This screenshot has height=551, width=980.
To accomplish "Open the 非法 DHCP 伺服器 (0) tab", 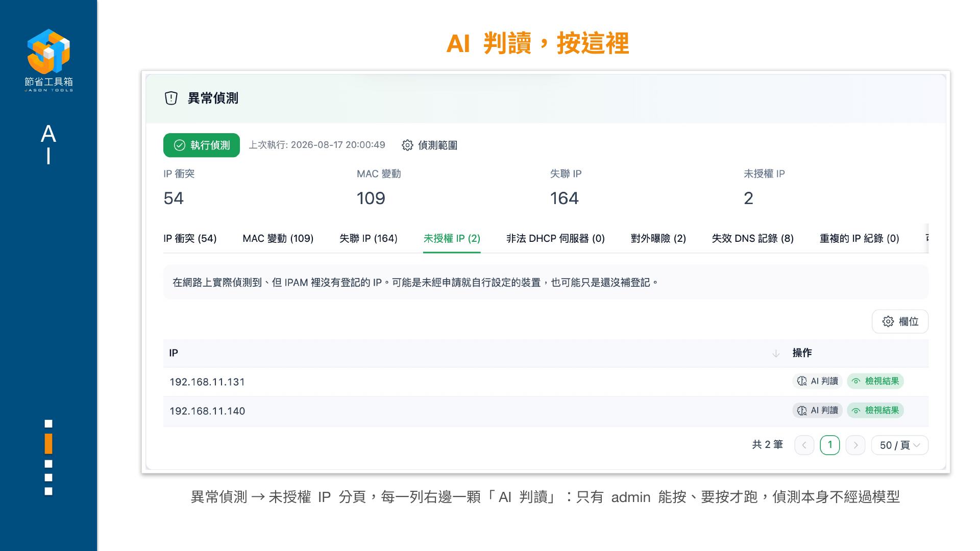I will click(555, 238).
